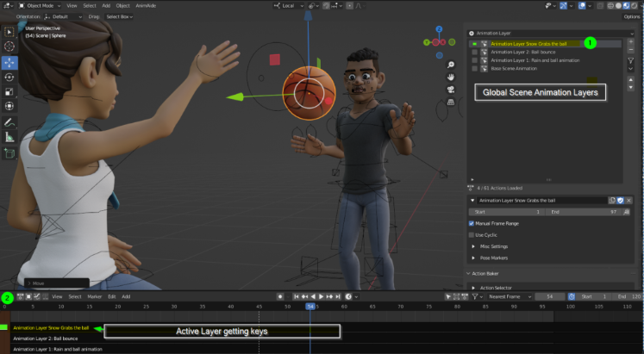The image size is (644, 354).
Task: Disable the Manual Frame Range checkbox
Action: (x=471, y=223)
